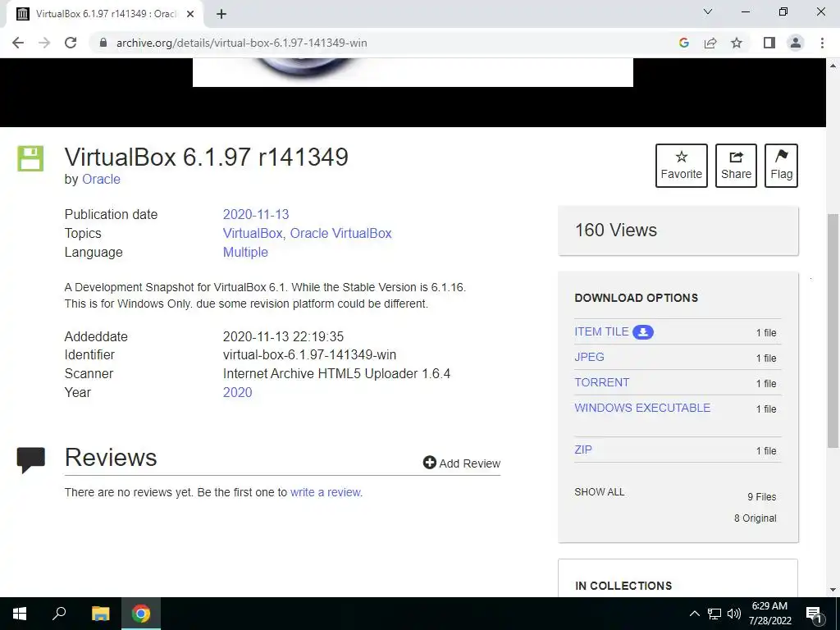Close the VirtualBox tab
Viewport: 840px width, 630px height.
coord(190,14)
